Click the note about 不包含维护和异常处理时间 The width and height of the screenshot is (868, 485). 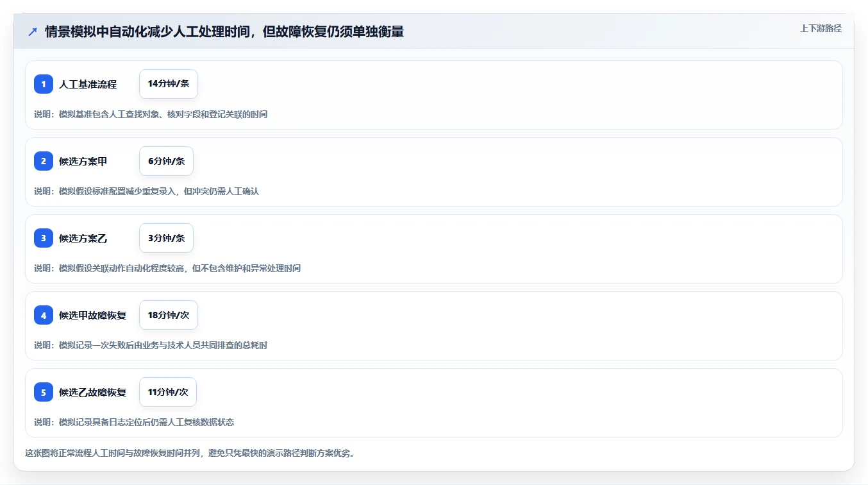pyautogui.click(x=167, y=268)
